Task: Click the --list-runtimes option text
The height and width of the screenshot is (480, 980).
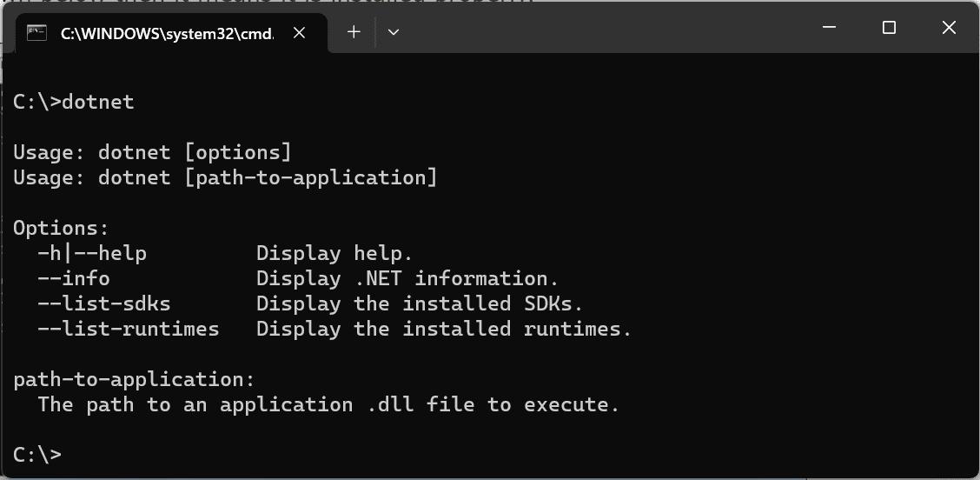Action: point(129,329)
